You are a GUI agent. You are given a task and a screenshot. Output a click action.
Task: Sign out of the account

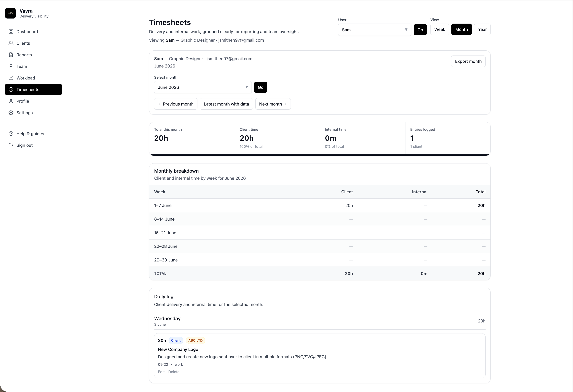coord(33,145)
